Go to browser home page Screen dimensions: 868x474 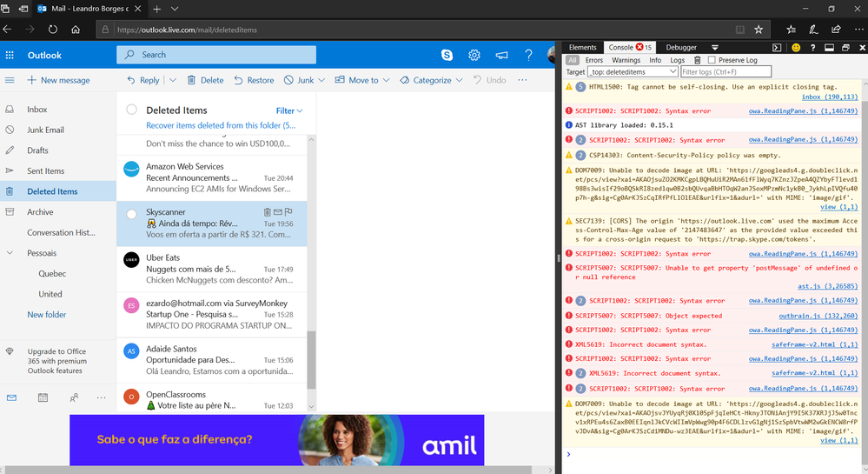point(76,30)
